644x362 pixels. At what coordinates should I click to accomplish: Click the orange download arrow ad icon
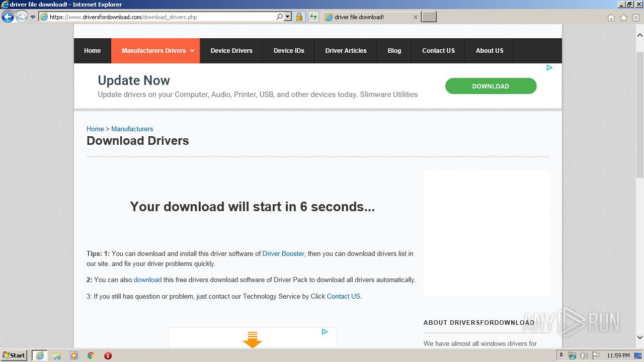253,339
